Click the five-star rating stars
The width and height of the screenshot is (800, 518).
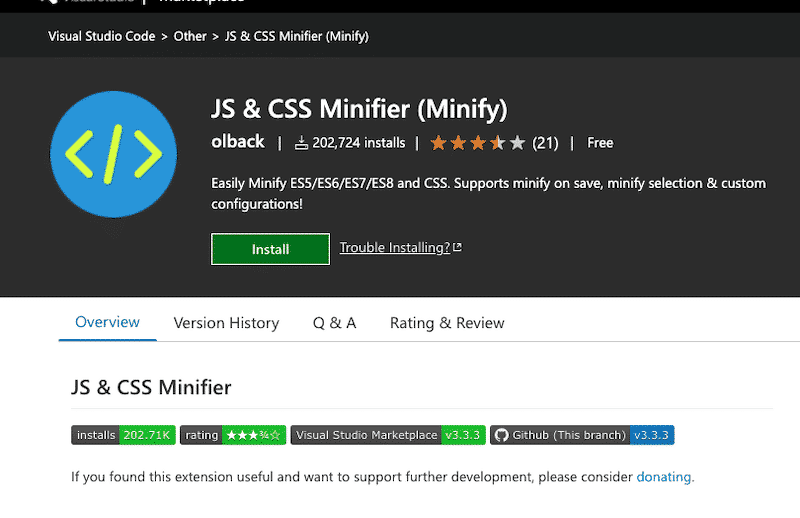pyautogui.click(x=478, y=143)
